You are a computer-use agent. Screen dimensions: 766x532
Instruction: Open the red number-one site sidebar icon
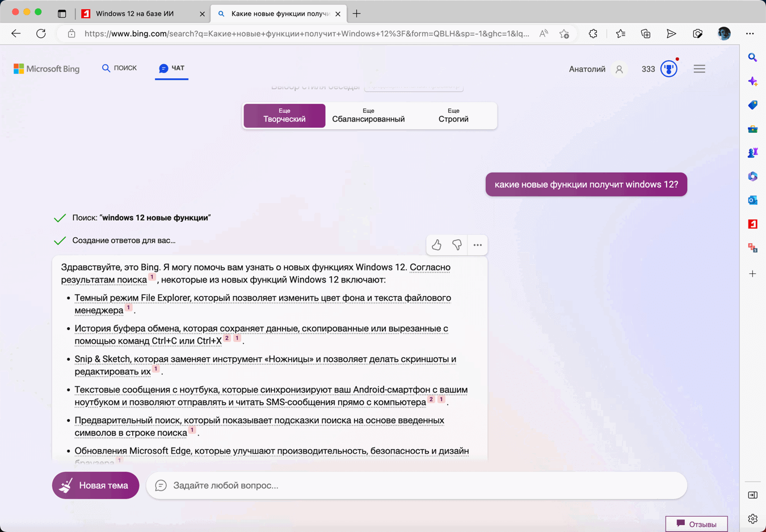(752, 224)
